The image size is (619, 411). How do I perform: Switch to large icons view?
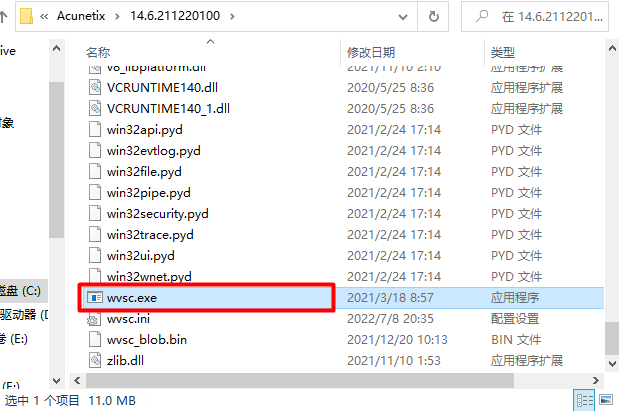(606, 400)
